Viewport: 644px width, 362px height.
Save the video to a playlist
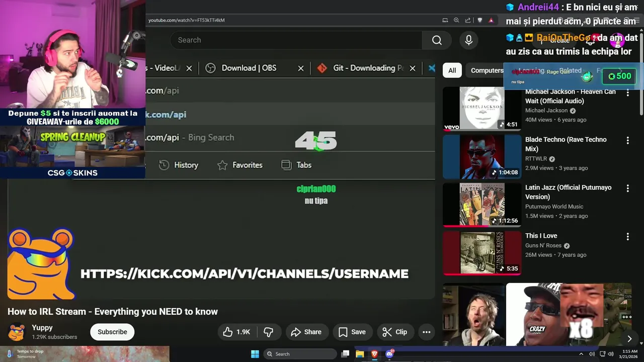pyautogui.click(x=352, y=332)
